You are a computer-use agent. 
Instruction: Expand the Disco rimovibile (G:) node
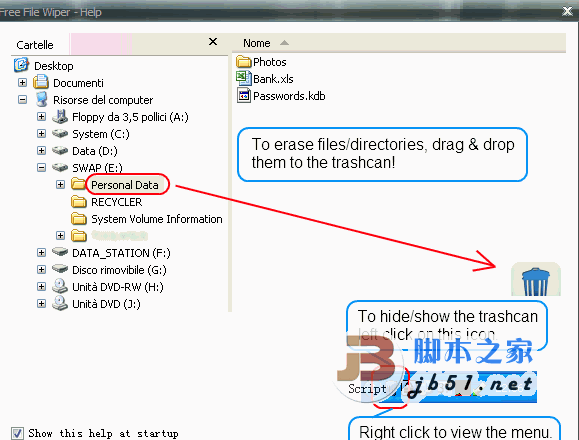[41, 269]
